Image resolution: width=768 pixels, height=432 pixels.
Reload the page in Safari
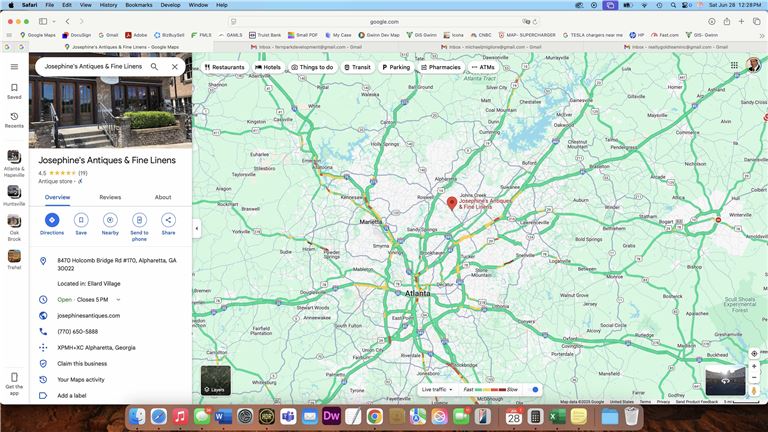(x=535, y=22)
